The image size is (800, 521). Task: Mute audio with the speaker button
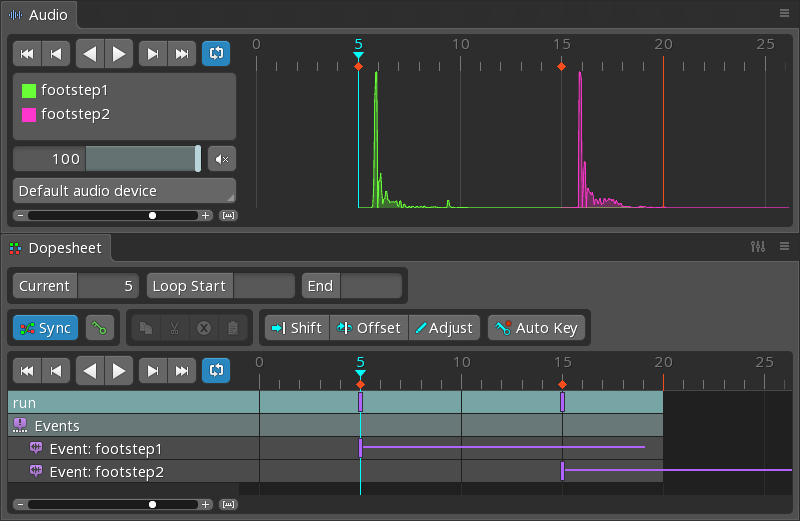tap(222, 159)
